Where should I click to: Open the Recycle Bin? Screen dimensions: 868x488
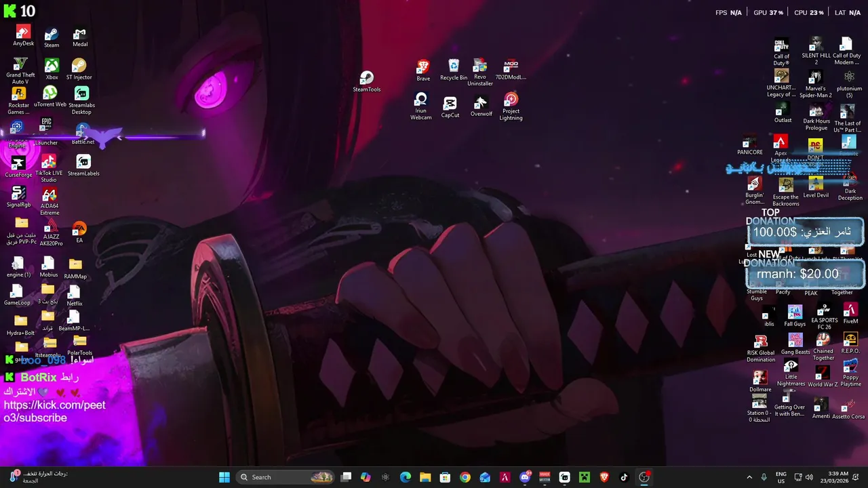pos(454,70)
